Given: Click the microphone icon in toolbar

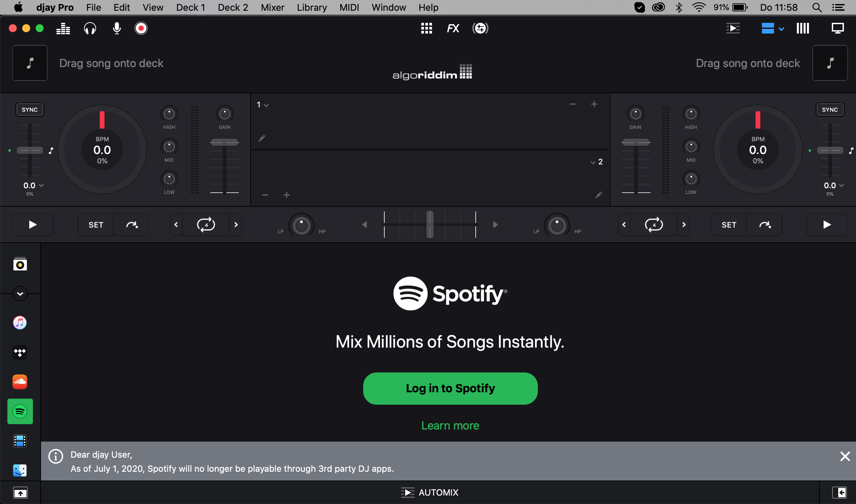Looking at the screenshot, I should click(117, 28).
